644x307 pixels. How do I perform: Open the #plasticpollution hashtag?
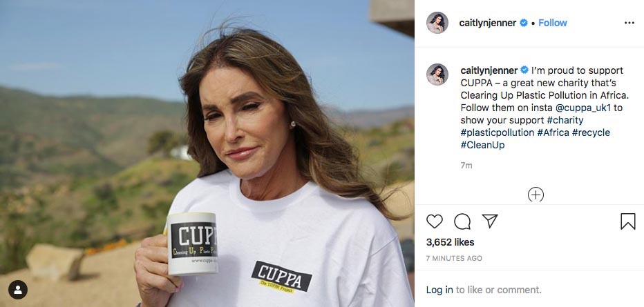point(498,132)
